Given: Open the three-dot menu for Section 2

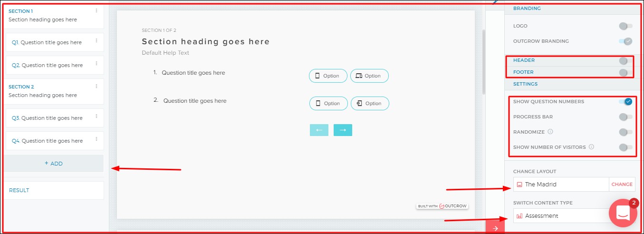Looking at the screenshot, I should point(96,86).
